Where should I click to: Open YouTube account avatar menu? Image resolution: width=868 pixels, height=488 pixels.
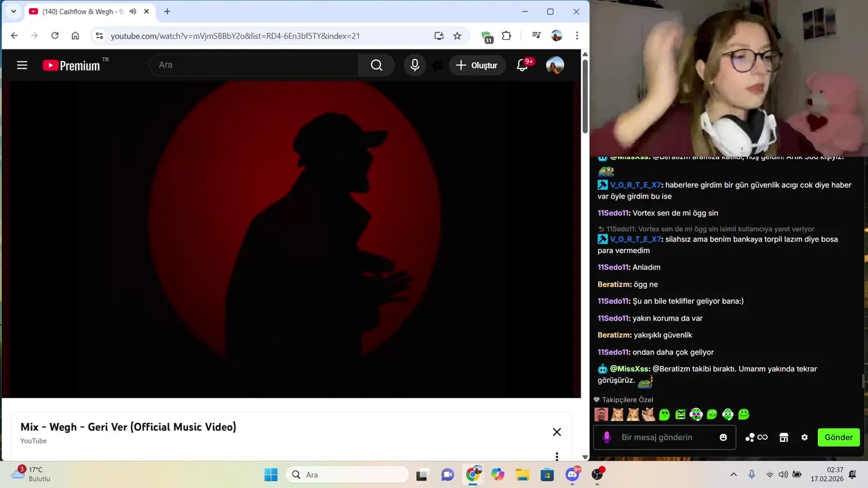(x=555, y=65)
